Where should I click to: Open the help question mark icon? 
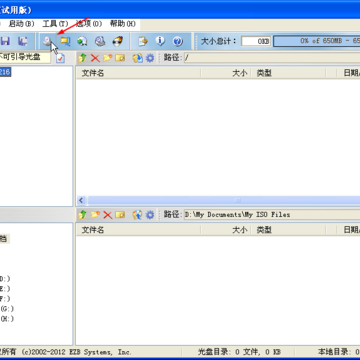tap(178, 41)
